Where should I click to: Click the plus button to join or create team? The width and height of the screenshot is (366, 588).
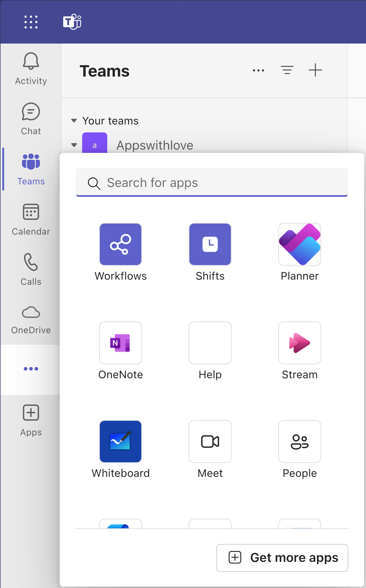(315, 70)
